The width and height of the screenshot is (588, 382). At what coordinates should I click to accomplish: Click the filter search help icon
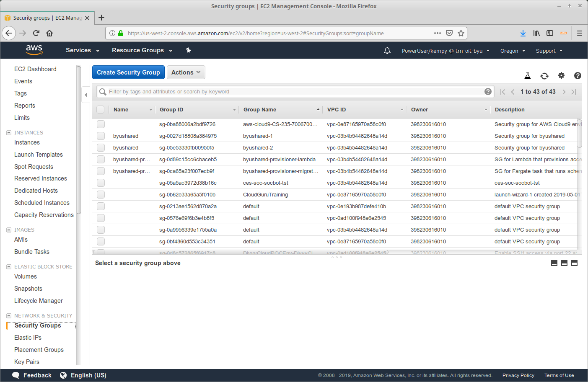click(x=488, y=92)
